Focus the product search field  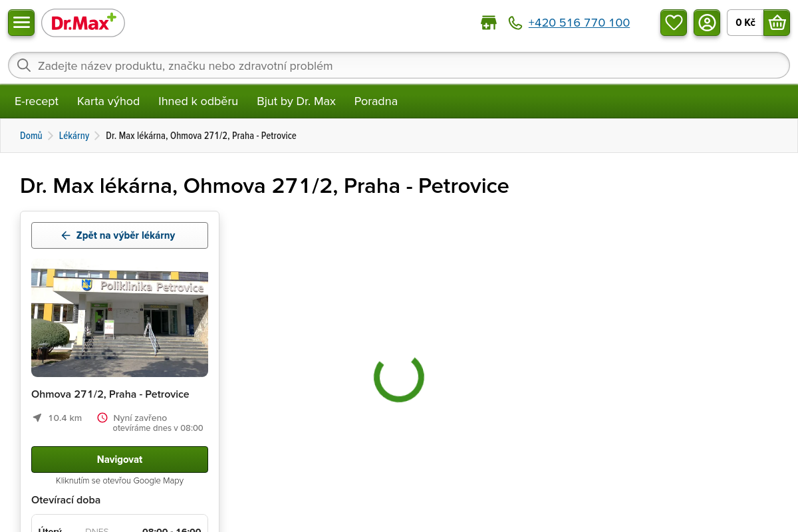tap(399, 65)
